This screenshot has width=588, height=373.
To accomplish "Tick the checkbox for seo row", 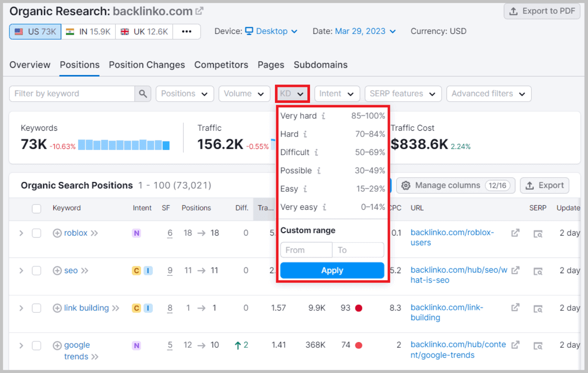I will click(36, 271).
